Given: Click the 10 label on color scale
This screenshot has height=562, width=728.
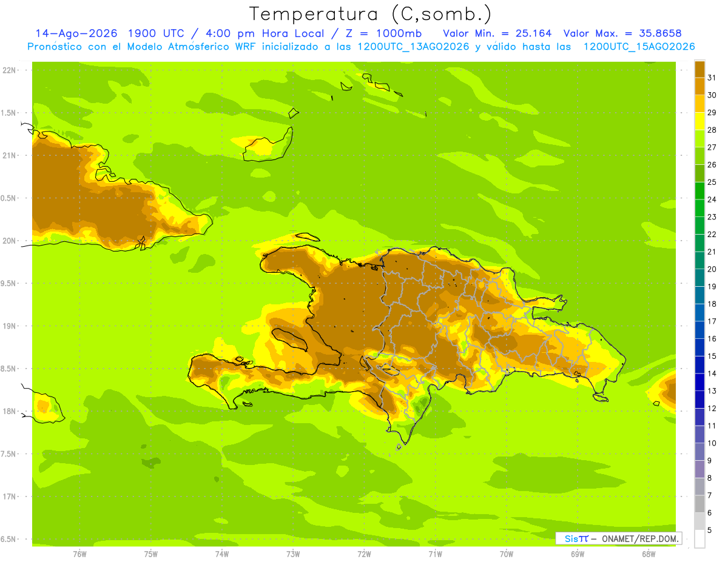Looking at the screenshot, I should click(712, 443).
